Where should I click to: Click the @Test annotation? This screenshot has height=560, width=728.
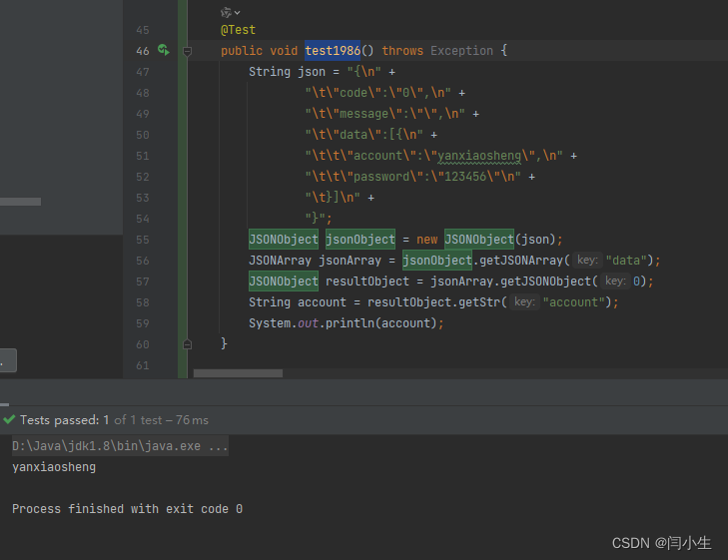click(238, 30)
